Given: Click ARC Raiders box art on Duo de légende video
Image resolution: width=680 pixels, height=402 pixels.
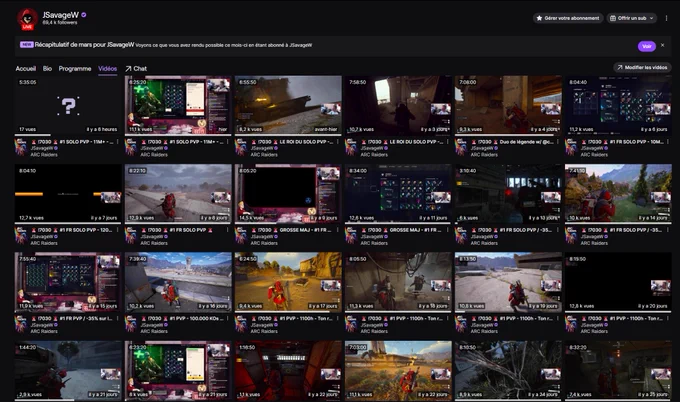Looking at the screenshot, I should click(x=461, y=147).
